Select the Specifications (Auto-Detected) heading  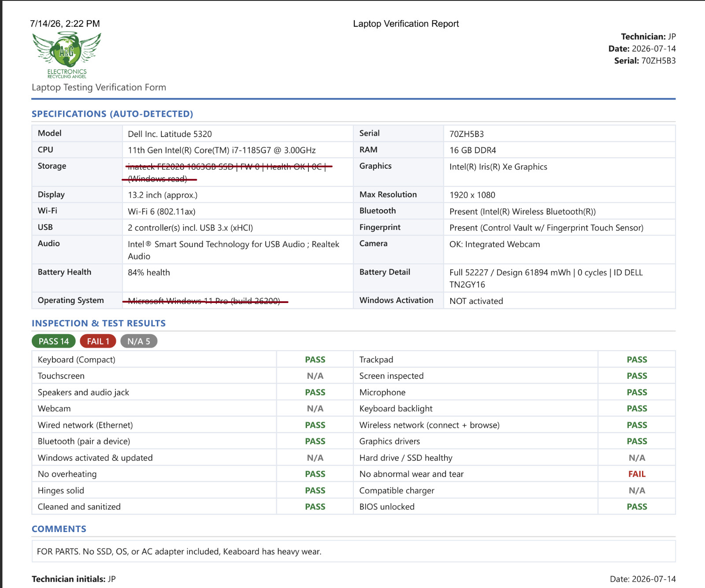tap(112, 114)
